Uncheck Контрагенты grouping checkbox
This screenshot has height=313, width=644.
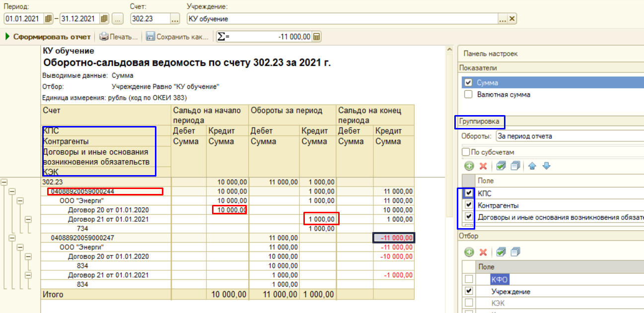468,205
